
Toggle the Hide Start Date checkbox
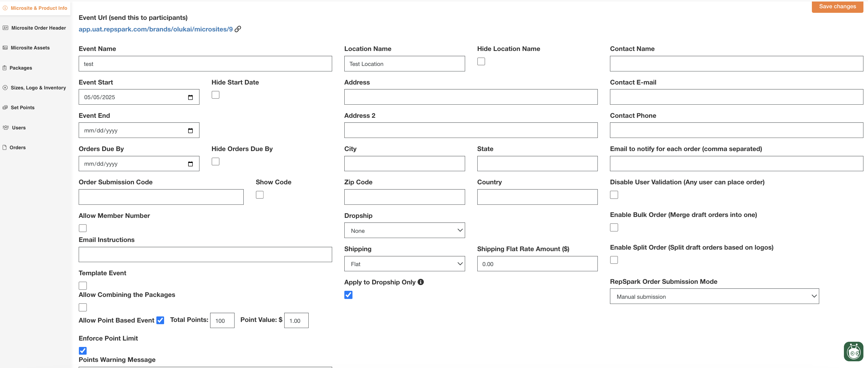(216, 95)
